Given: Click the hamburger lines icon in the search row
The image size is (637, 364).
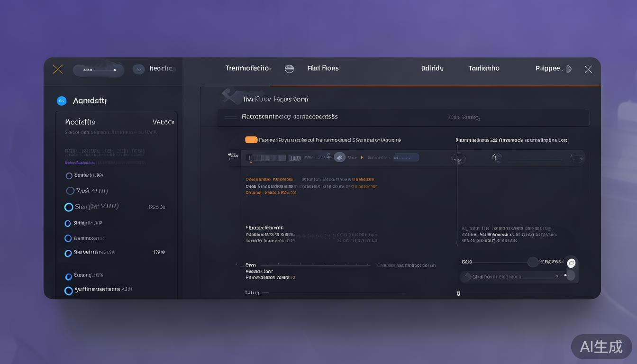Looking at the screenshot, I should (230, 117).
